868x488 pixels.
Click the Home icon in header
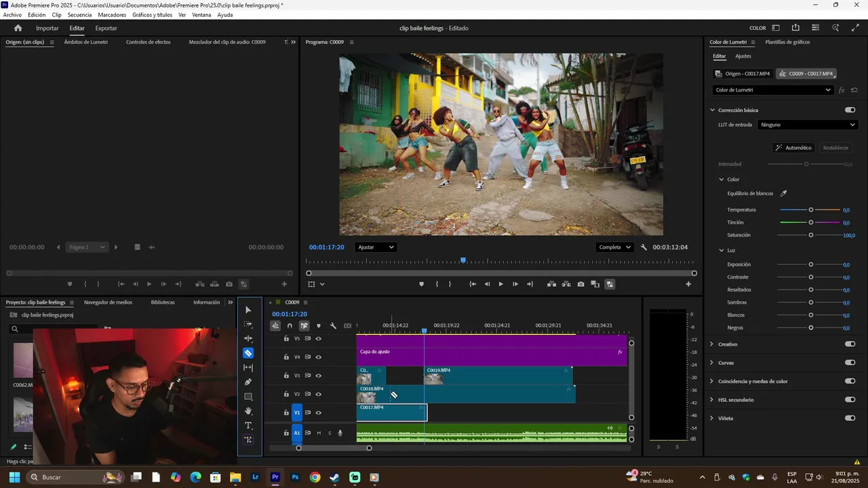18,28
